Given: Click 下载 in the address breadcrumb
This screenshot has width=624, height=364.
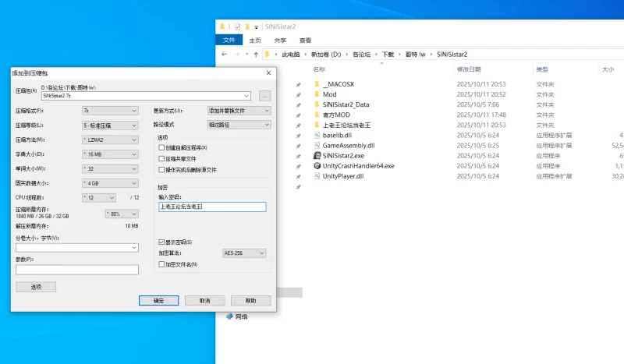Looking at the screenshot, I should pyautogui.click(x=388, y=55).
